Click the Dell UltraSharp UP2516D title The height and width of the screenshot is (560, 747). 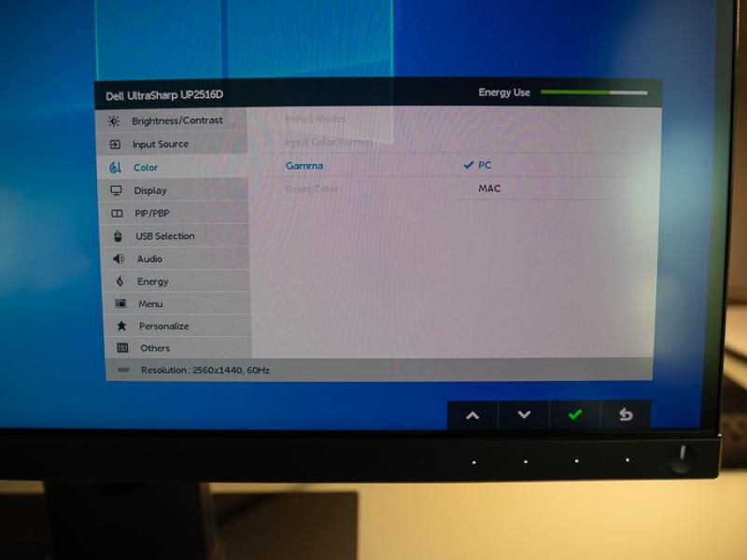tap(164, 95)
